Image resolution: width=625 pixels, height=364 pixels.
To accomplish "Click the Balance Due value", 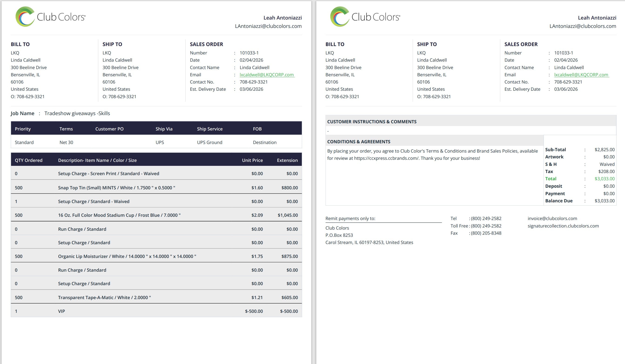I will point(604,201).
